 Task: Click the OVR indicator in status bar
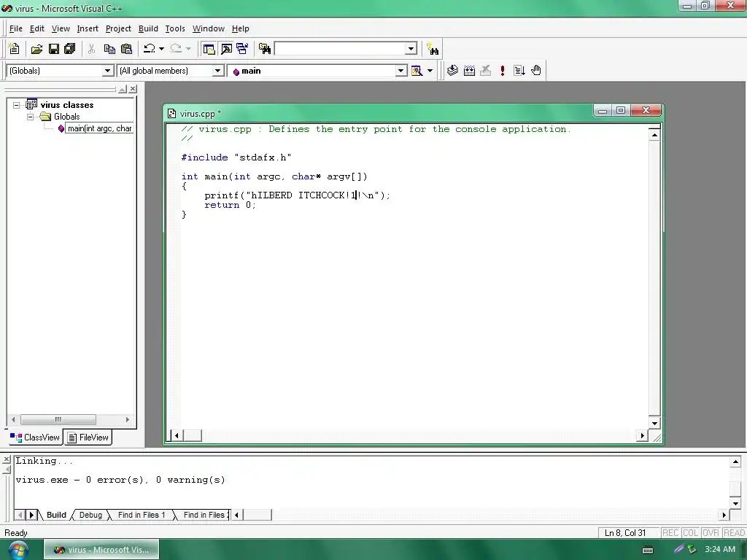pyautogui.click(x=711, y=533)
